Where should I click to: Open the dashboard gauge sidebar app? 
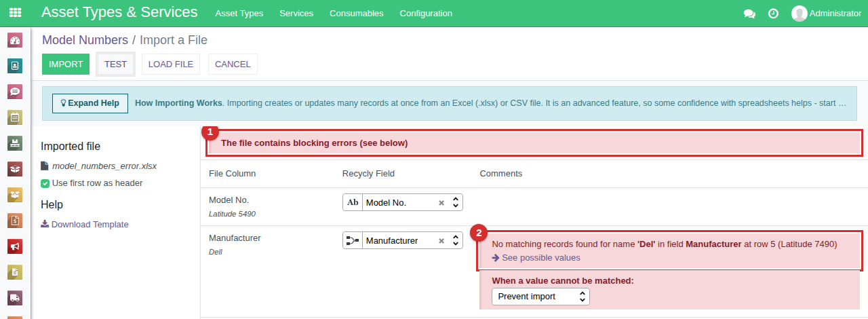(15, 40)
